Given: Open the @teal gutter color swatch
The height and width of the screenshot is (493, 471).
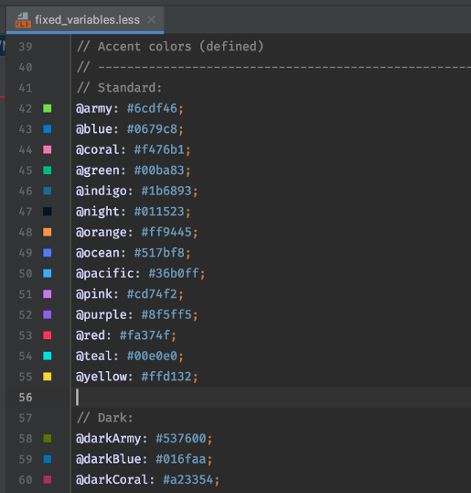Looking at the screenshot, I should click(x=47, y=356).
